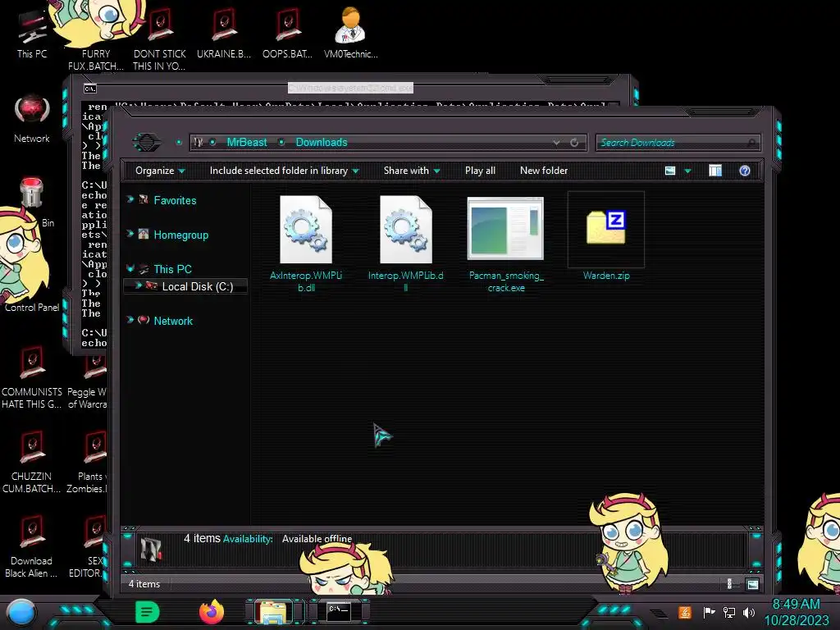This screenshot has height=630, width=840.
Task: Open the network tray icon
Action: pos(728,612)
